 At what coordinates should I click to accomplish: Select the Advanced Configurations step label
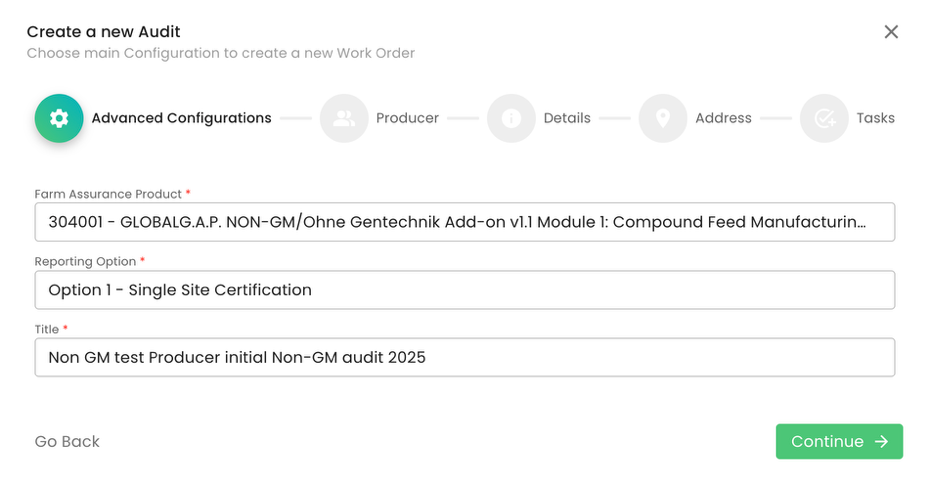[181, 118]
